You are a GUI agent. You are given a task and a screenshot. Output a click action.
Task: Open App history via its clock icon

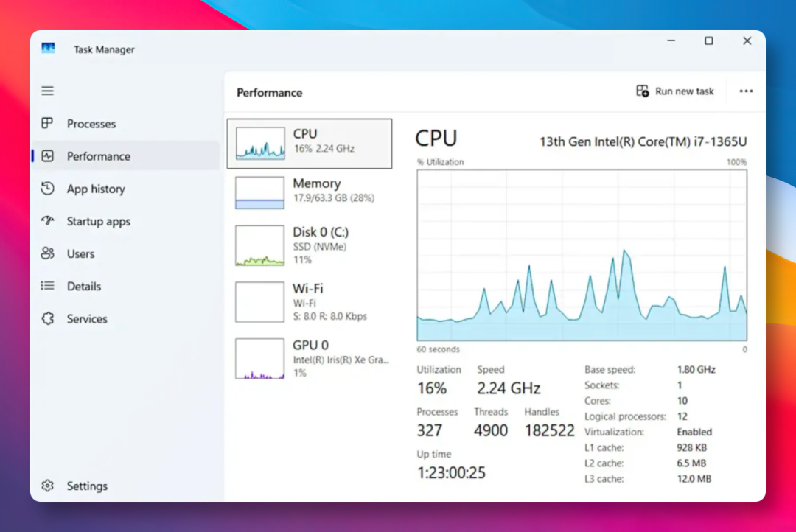(x=48, y=189)
